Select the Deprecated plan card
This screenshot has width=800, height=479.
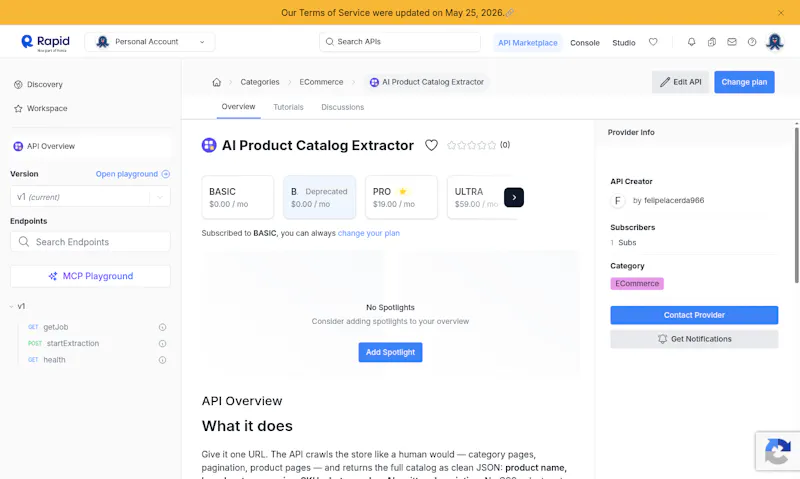coord(319,197)
